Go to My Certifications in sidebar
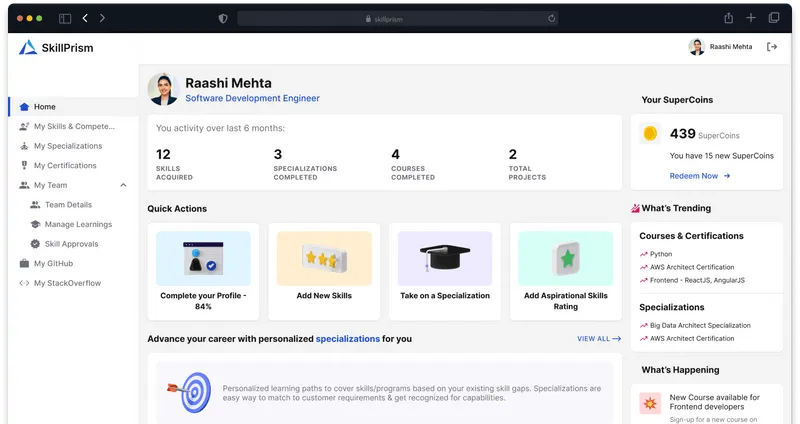 pyautogui.click(x=65, y=166)
